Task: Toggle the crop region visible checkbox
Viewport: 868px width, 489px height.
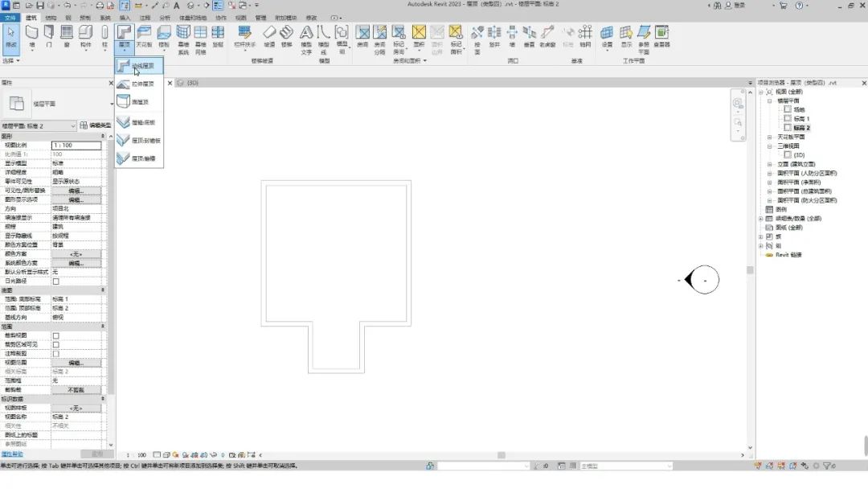Action: tap(56, 344)
